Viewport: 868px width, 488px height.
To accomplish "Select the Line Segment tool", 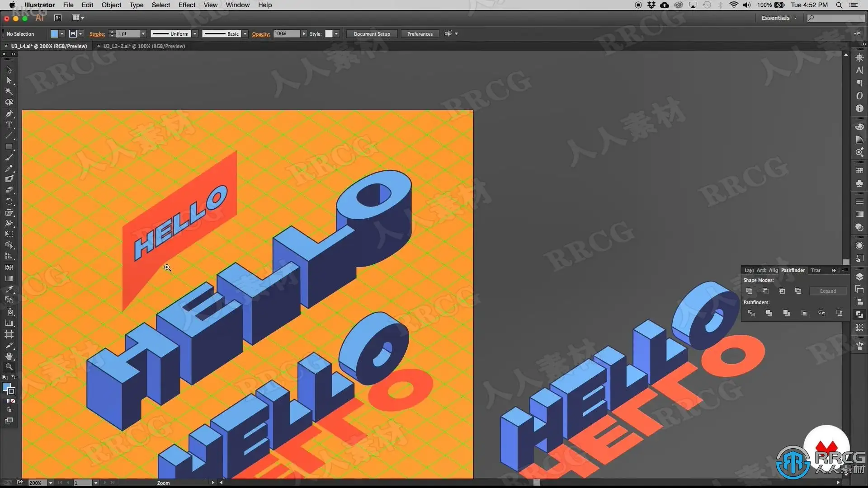I will pyautogui.click(x=9, y=136).
